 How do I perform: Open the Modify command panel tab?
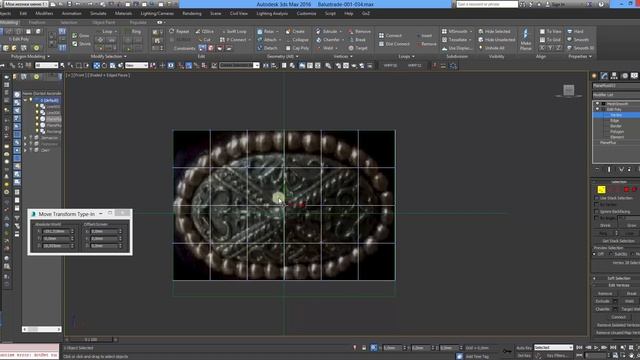point(604,76)
